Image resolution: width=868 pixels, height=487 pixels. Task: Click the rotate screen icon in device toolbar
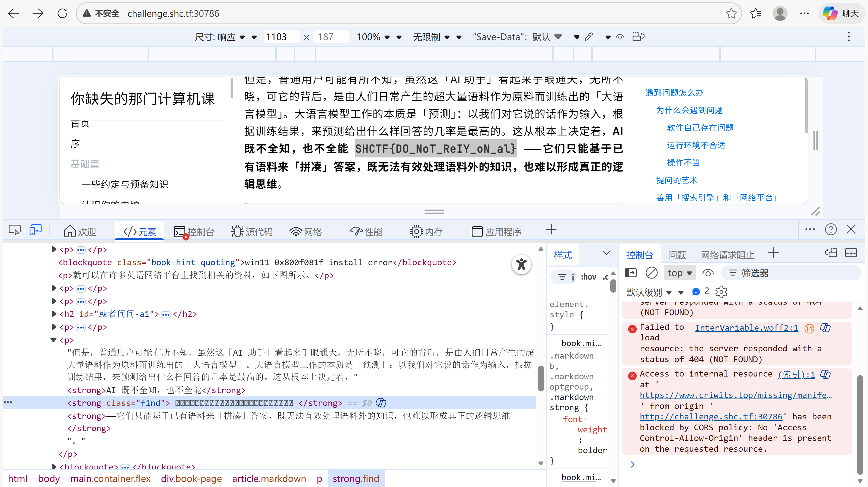(638, 37)
